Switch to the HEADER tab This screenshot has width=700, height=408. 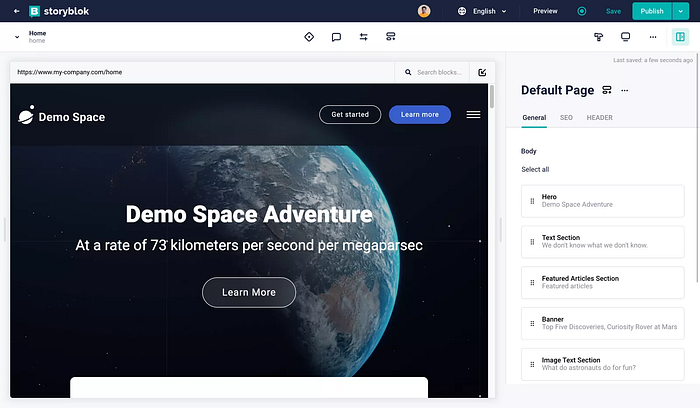click(x=600, y=118)
